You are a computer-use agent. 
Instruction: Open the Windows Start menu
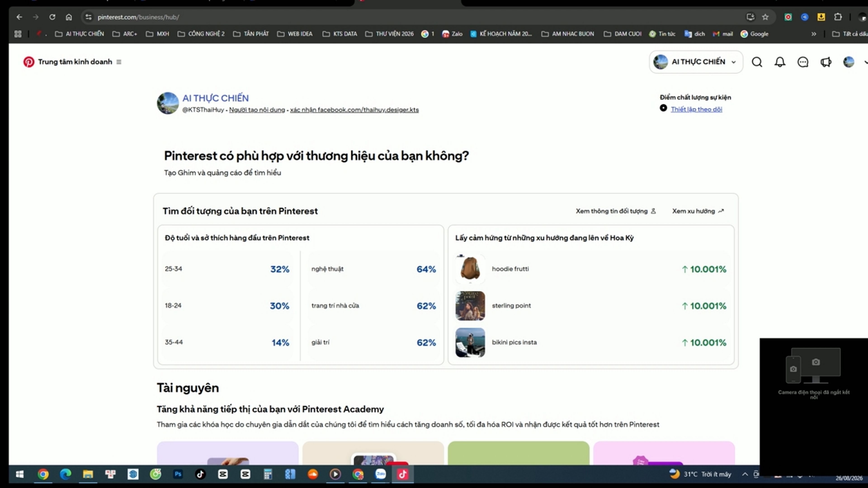coord(20,474)
